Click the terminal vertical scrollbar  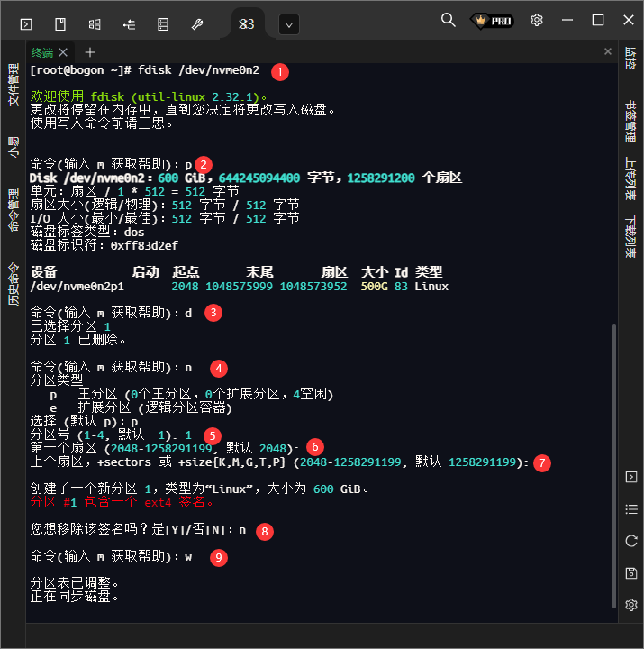coord(614,466)
